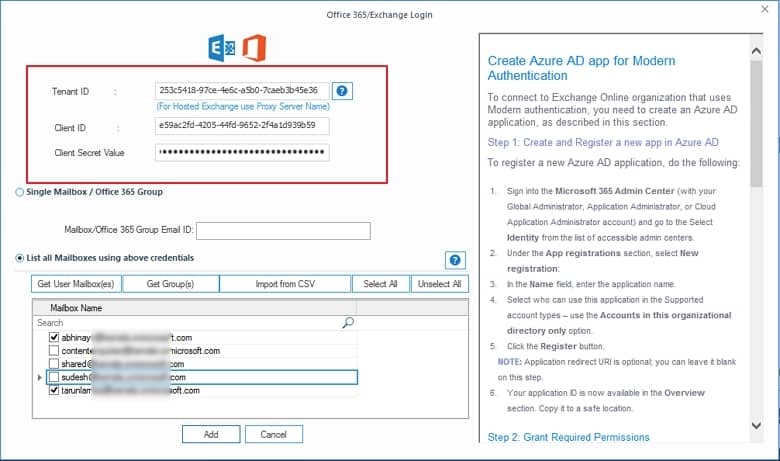Select the shared mailbox row text
The width and height of the screenshot is (780, 461).
[123, 364]
